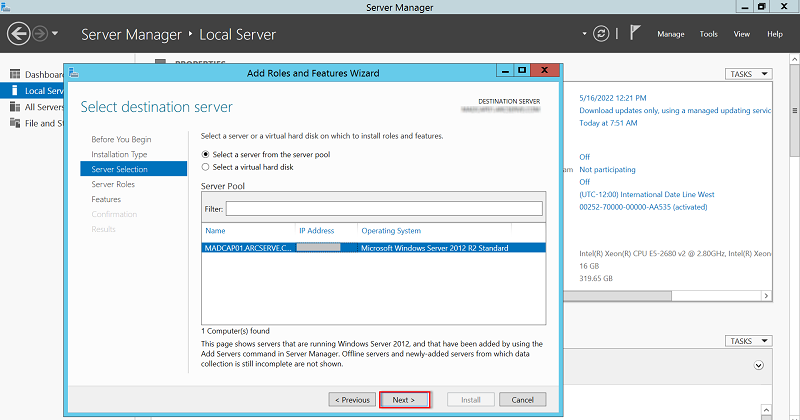Screen dimensions: 800x420
Task: Select Server Selection step
Action: pos(134,169)
